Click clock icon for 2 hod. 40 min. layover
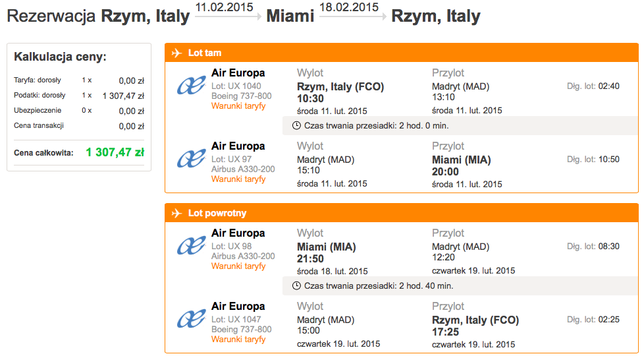This screenshot has width=644, height=358. pyautogui.click(x=296, y=286)
